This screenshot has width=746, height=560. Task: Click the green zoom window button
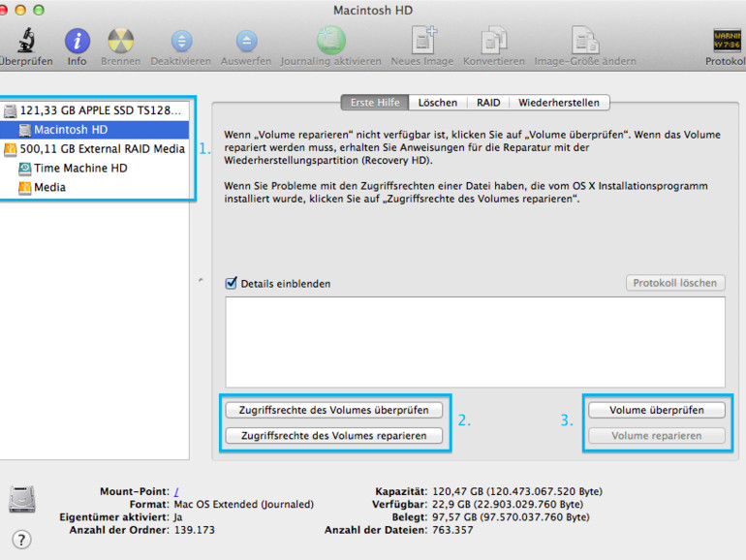pyautogui.click(x=39, y=10)
